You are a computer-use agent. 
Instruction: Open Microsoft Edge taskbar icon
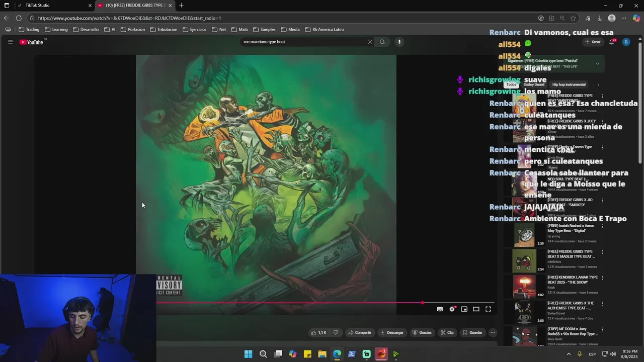pos(337,354)
